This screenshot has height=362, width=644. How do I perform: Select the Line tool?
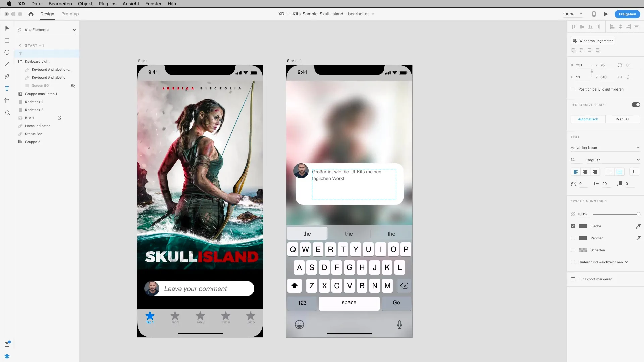pos(7,64)
